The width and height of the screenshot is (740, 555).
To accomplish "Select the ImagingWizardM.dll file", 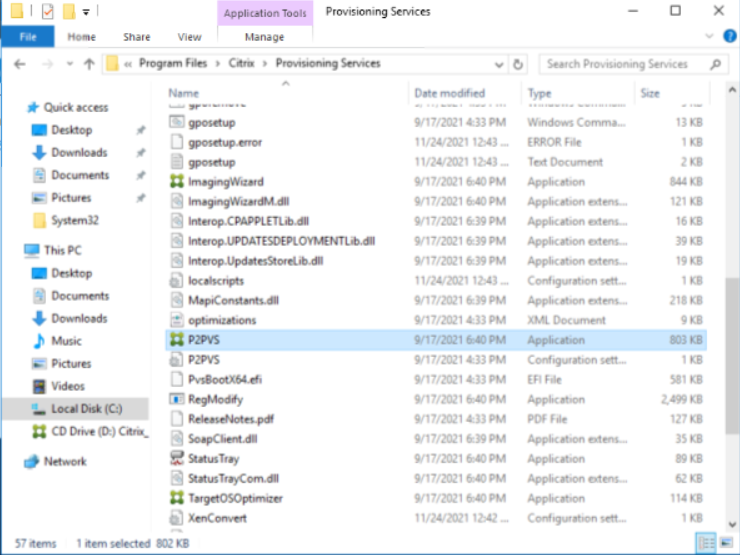I will [x=437, y=202].
